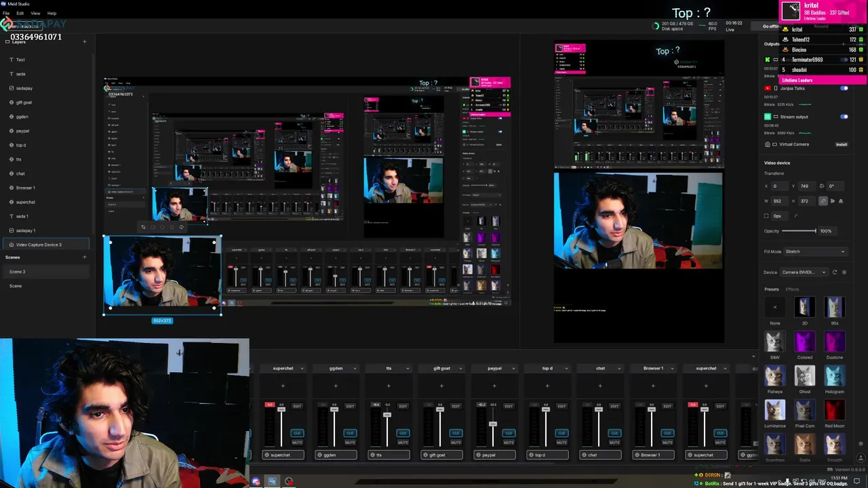This screenshot has height=488, width=868.
Task: Add an effect to the top d channel
Action: coord(547,386)
